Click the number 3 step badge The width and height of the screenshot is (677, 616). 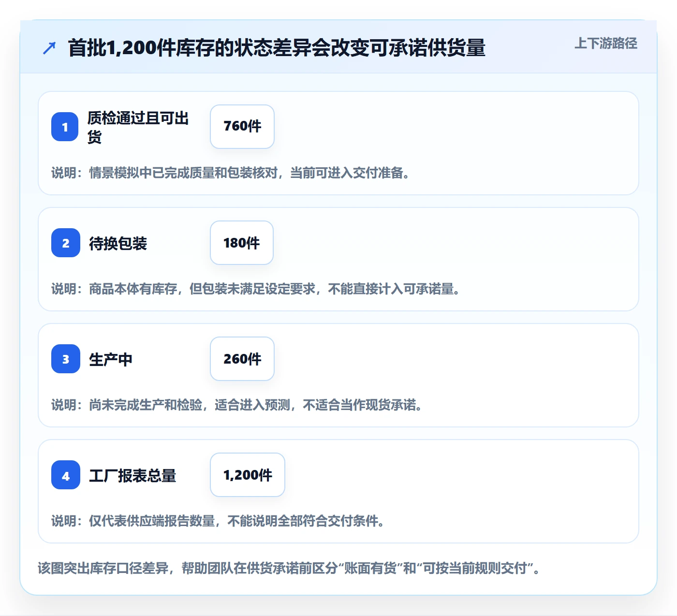tap(66, 359)
